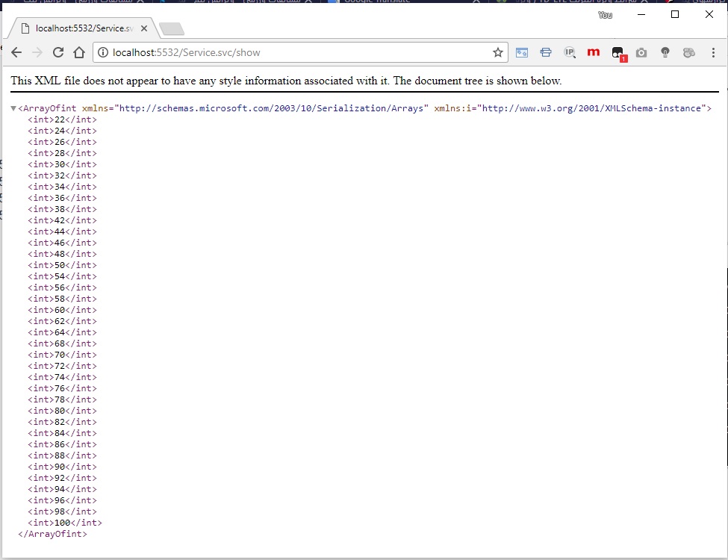The height and width of the screenshot is (560, 728).
Task: Click the int 100 element line
Action: pos(65,523)
